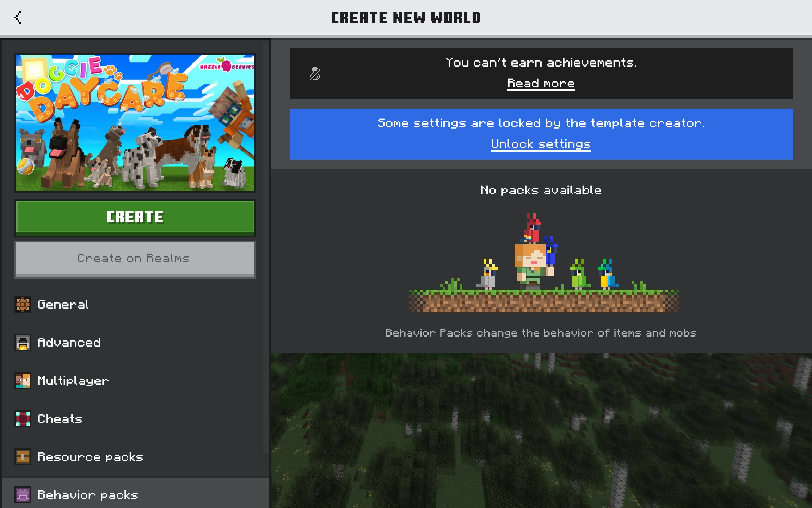Viewport: 812px width, 508px height.
Task: Click the green CREATE button
Action: (x=135, y=217)
